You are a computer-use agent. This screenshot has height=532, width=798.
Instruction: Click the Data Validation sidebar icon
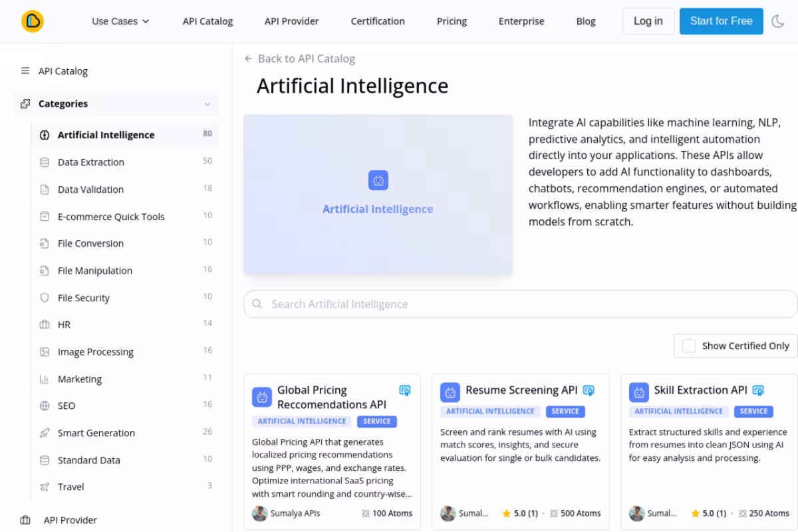45,190
